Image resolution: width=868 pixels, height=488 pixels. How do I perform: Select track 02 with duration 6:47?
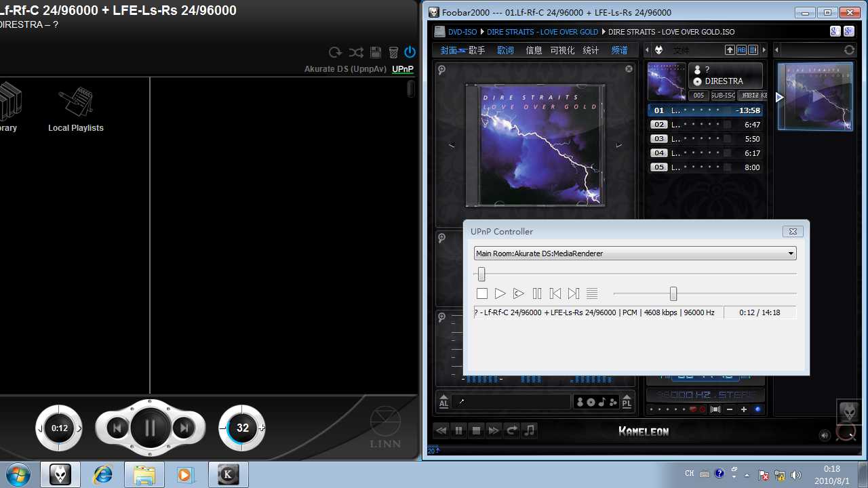[705, 125]
